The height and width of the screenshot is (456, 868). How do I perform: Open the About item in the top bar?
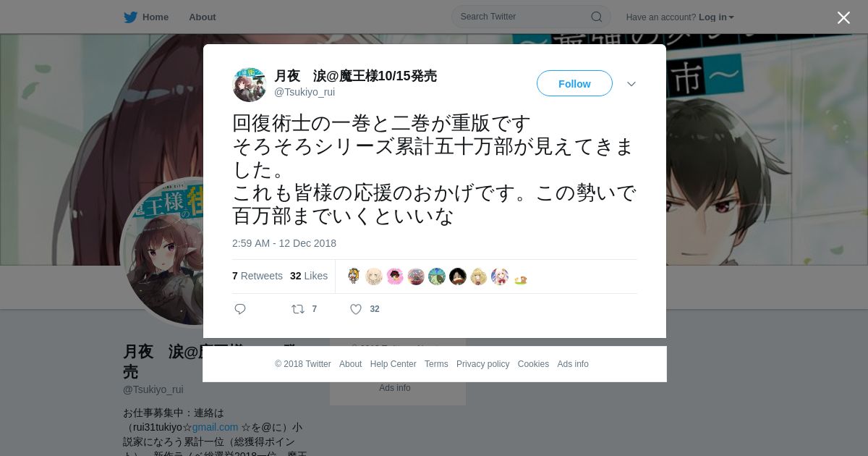(203, 17)
